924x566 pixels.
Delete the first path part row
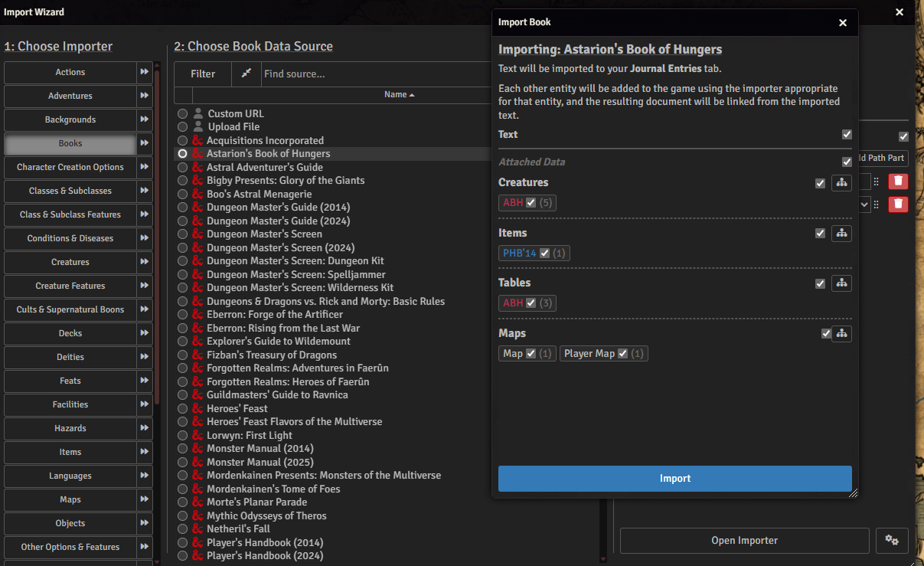[x=898, y=182]
